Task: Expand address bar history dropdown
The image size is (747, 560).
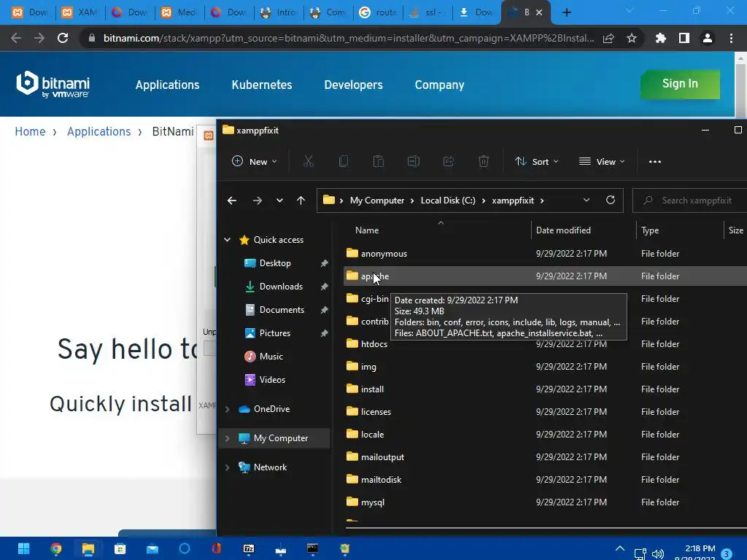Action: [587, 200]
